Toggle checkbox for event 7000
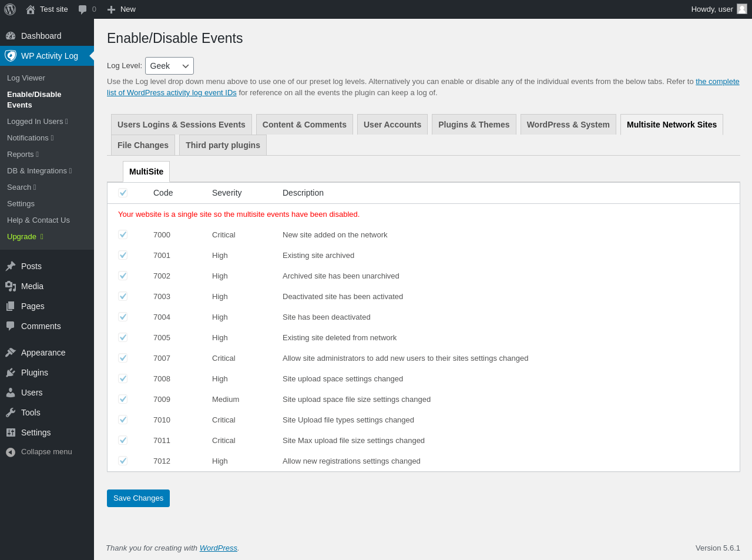The width and height of the screenshot is (752, 560). pyautogui.click(x=123, y=234)
